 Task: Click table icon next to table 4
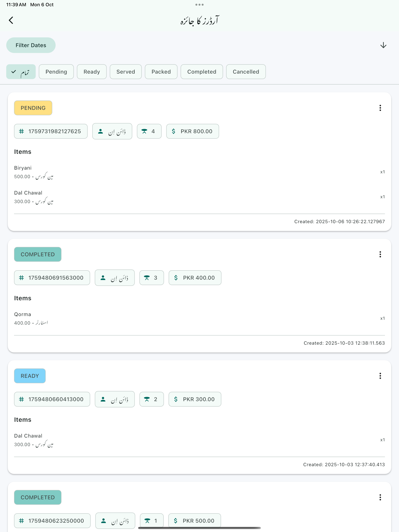coord(144,131)
